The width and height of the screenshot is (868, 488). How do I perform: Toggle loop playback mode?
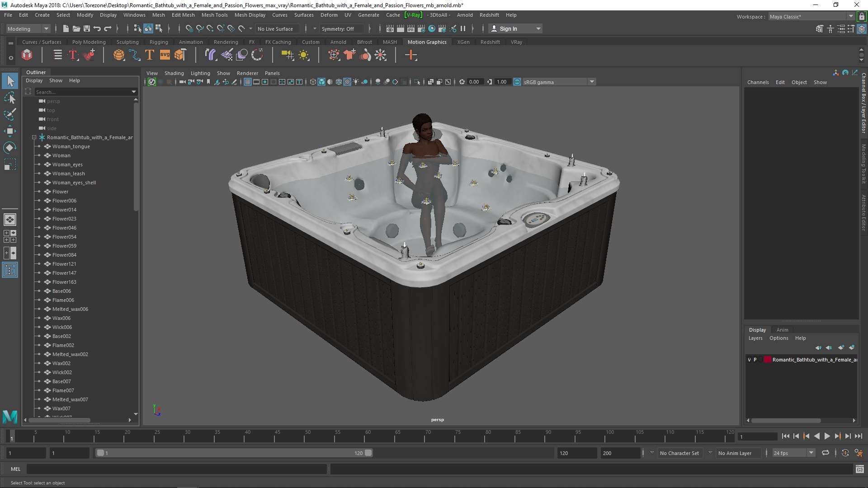point(826,453)
